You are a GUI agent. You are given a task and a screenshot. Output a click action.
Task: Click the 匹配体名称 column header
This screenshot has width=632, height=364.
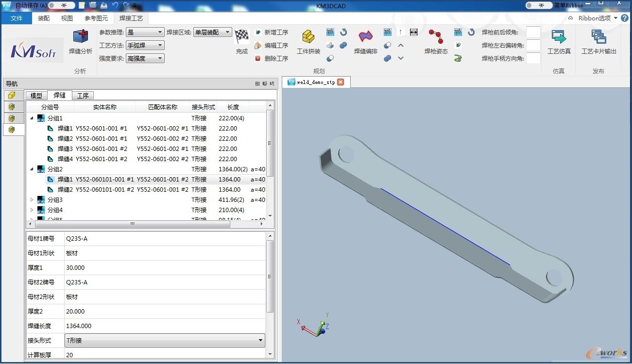(x=163, y=107)
